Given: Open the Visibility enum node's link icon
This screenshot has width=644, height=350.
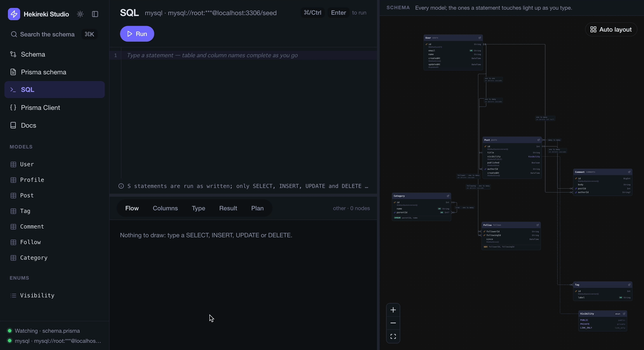Looking at the screenshot, I should coord(623,314).
